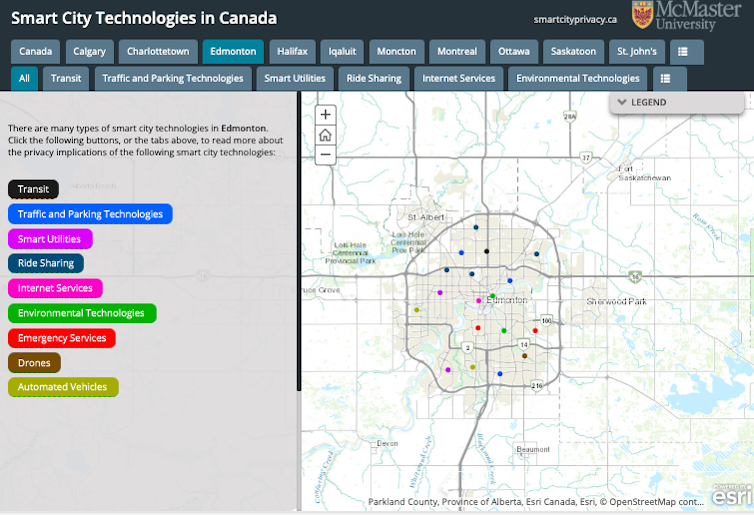Reset map to default home extent
Image resolution: width=754 pixels, height=515 pixels.
pos(325,135)
